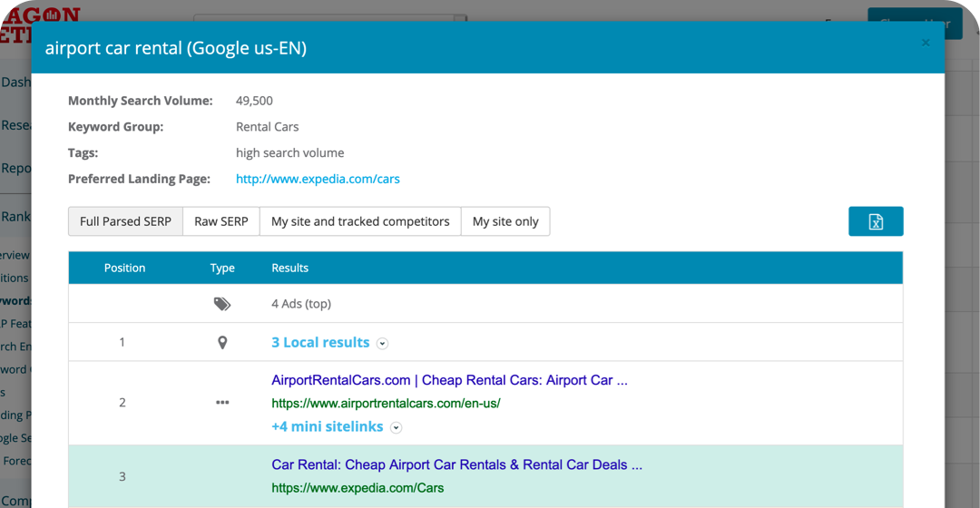Open the AirportRentalCars.com result title
The width and height of the screenshot is (980, 508).
click(x=449, y=380)
